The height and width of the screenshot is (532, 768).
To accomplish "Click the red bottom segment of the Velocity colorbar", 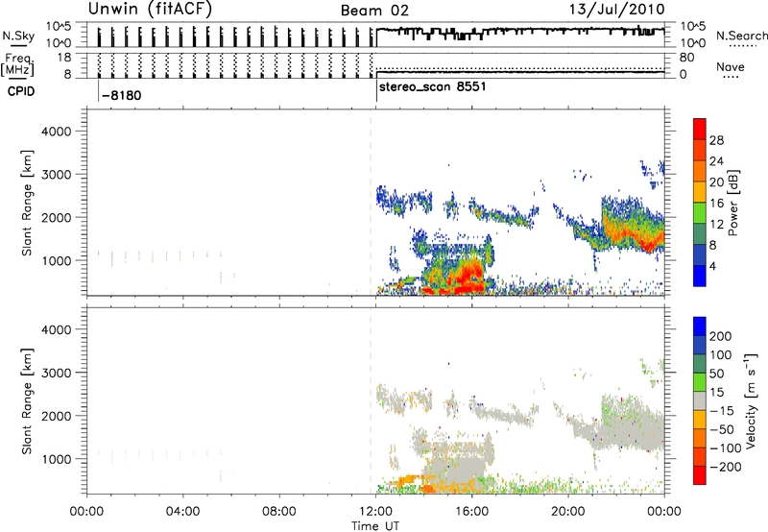I will pos(700,475).
